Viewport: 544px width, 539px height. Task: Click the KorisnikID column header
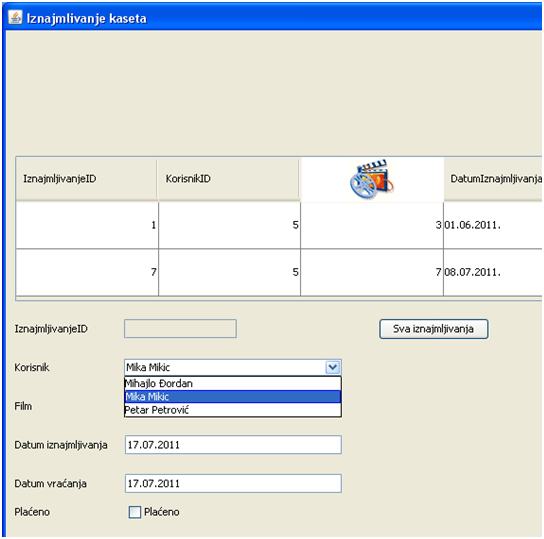coord(228,179)
